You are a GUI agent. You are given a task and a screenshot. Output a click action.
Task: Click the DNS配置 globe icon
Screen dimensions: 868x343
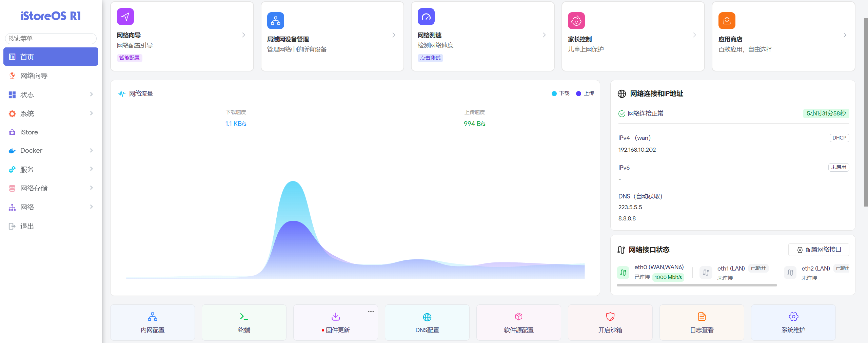427,317
